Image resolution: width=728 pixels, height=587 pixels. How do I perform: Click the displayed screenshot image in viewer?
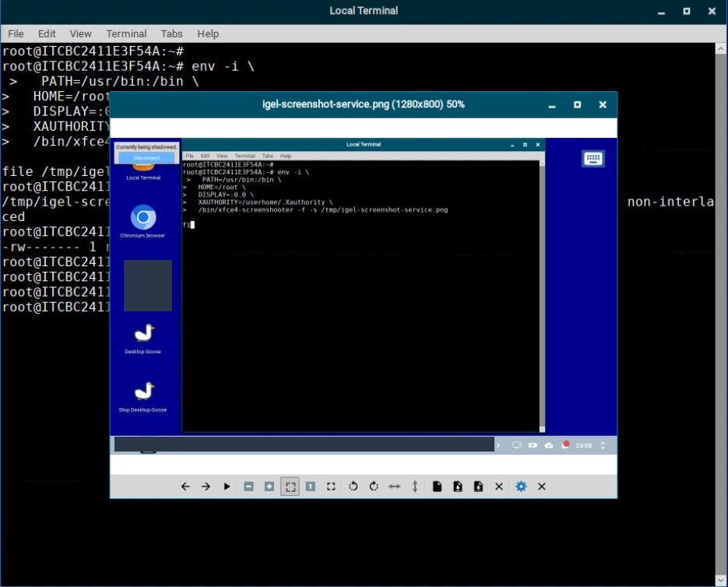364,296
